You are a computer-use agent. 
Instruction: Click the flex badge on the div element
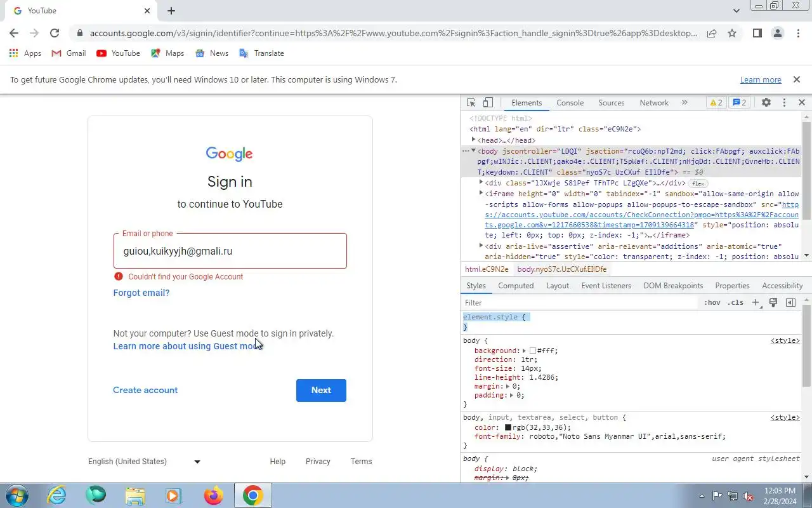(698, 184)
